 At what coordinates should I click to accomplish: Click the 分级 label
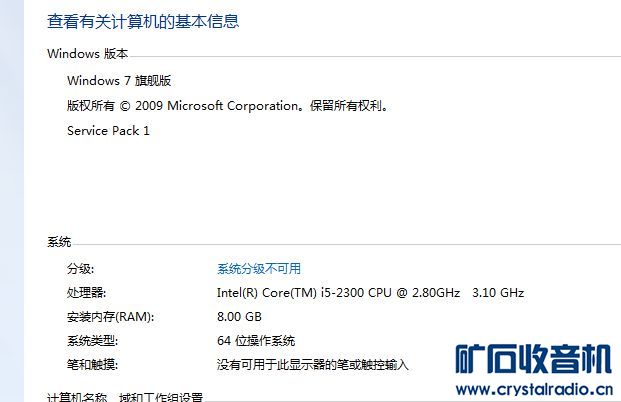80,268
